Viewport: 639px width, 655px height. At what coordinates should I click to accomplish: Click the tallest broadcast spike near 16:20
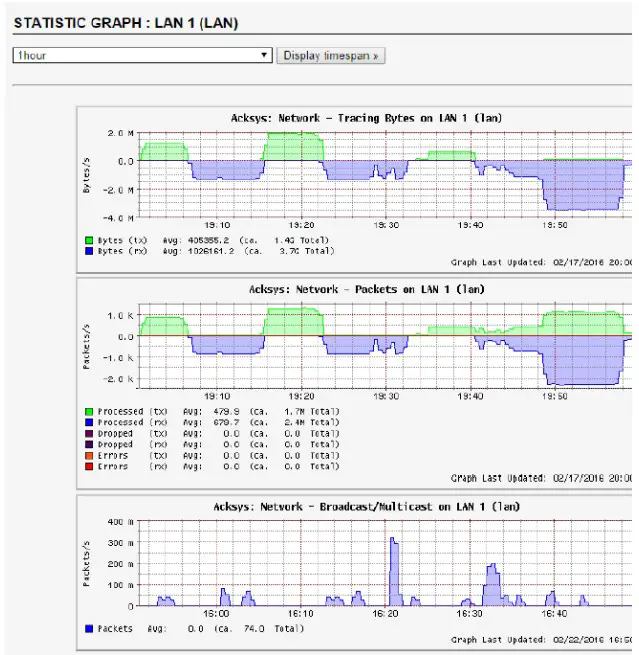[x=394, y=571]
